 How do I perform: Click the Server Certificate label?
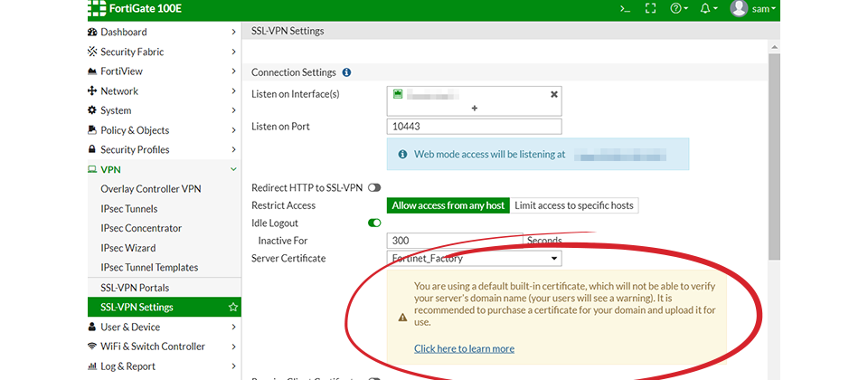pyautogui.click(x=288, y=258)
